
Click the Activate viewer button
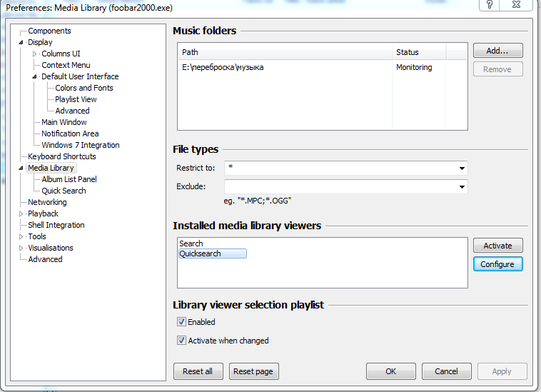click(497, 245)
